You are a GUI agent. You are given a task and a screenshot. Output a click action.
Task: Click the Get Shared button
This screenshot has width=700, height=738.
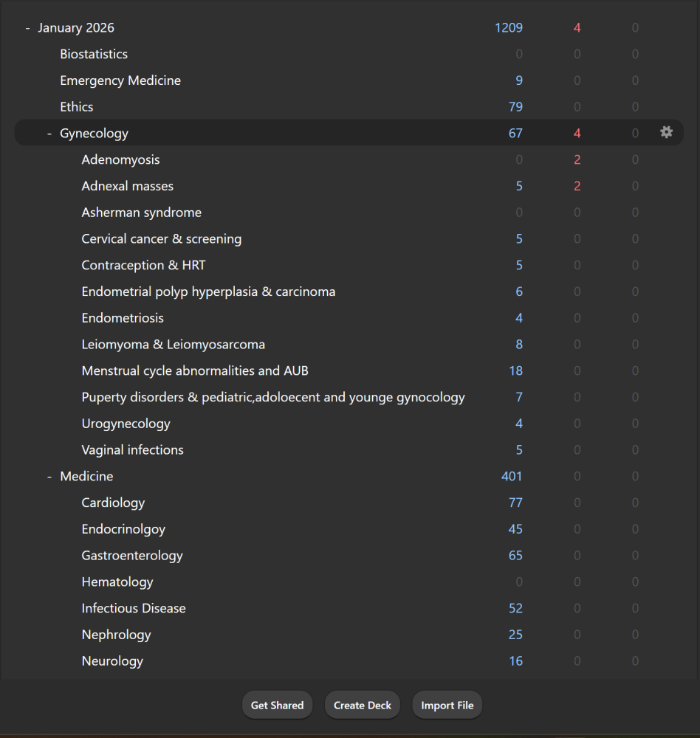pos(277,706)
